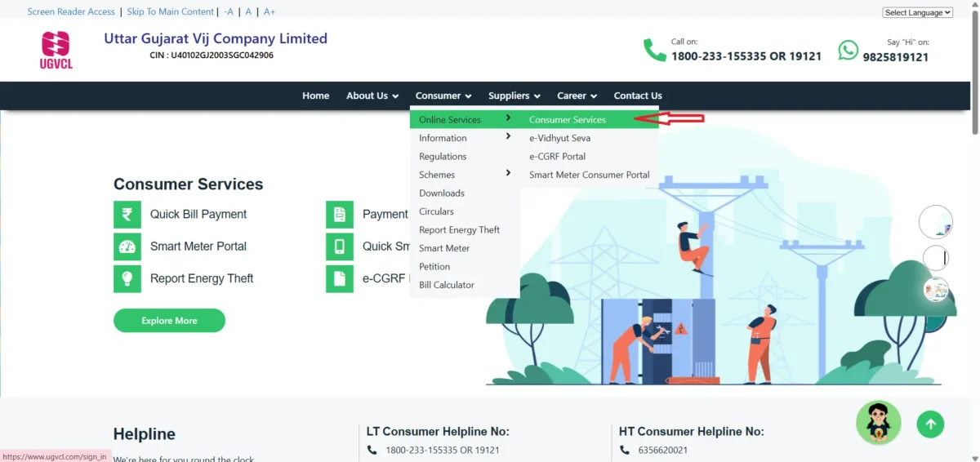
Task: Open Bill Calculator from the Consumer menu
Action: [x=447, y=285]
